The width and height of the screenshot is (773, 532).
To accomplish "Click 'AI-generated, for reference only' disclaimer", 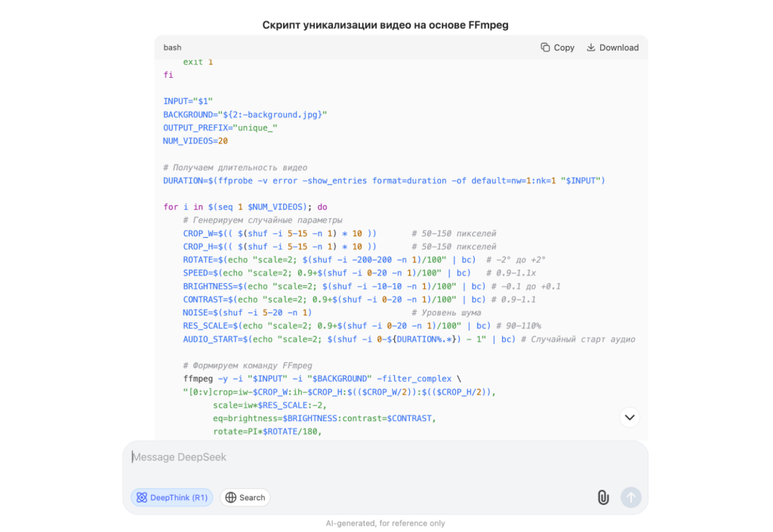I will coord(385,523).
